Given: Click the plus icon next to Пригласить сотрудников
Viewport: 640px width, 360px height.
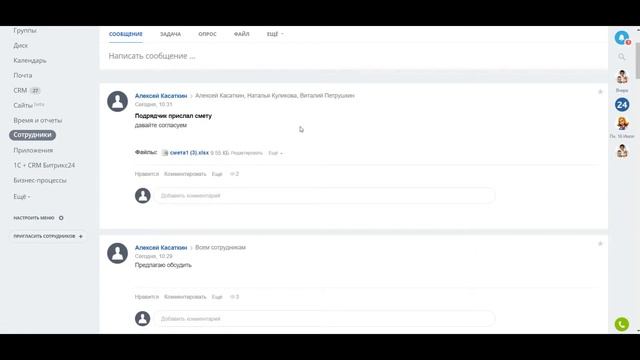Looking at the screenshot, I should 81,236.
